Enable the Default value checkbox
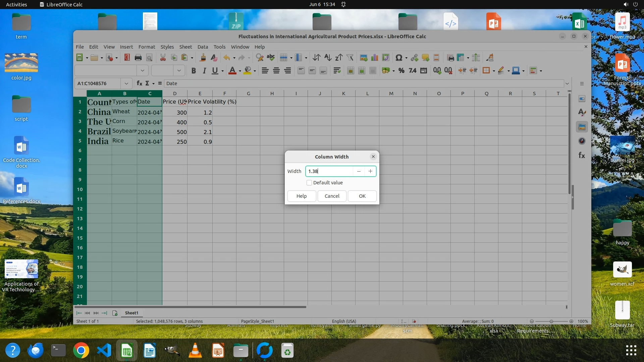 tap(309, 183)
